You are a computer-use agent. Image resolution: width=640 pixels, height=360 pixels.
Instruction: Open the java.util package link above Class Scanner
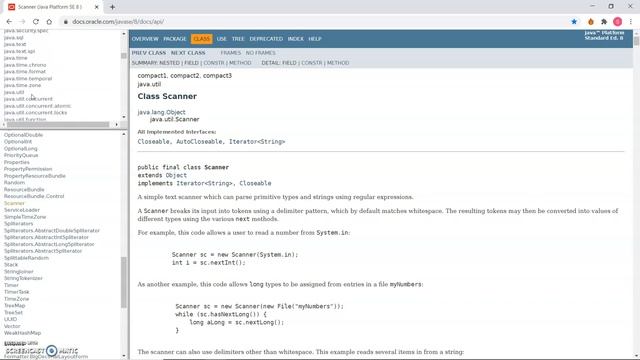[149, 84]
